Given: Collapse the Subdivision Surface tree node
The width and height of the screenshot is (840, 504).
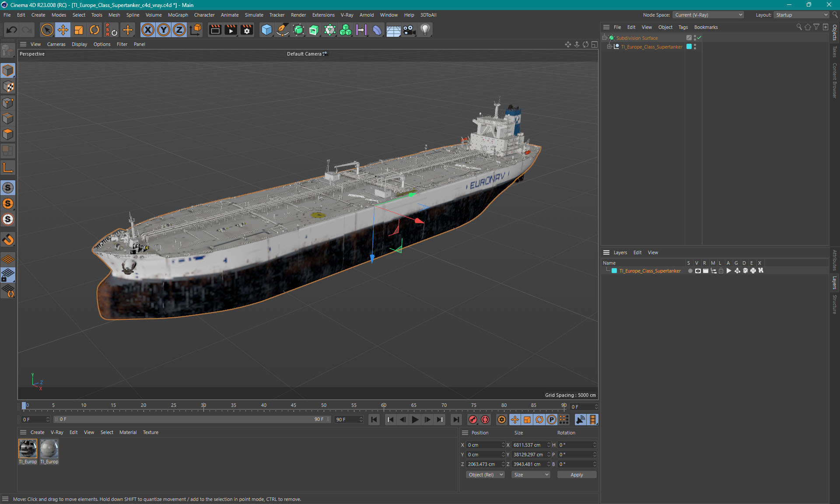Looking at the screenshot, I should pos(604,38).
